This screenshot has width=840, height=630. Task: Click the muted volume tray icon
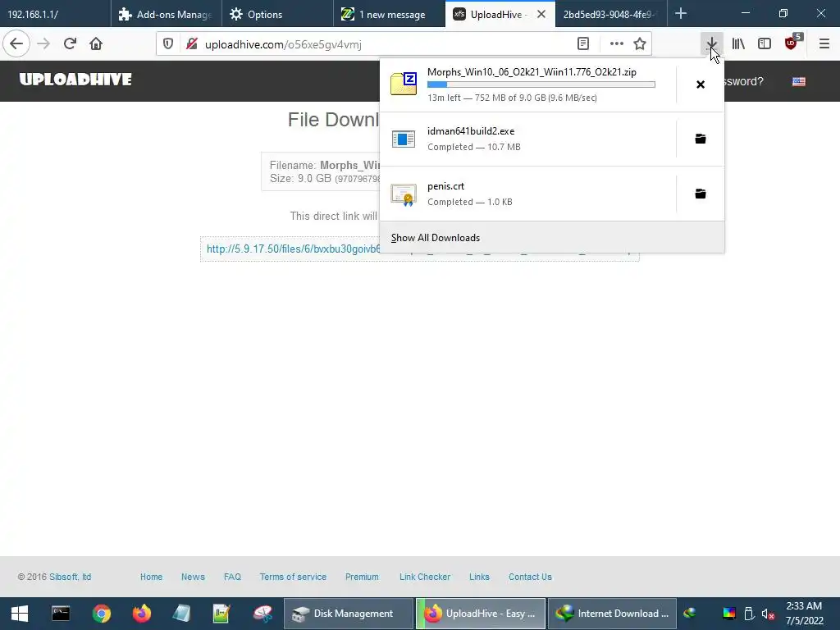tap(768, 614)
